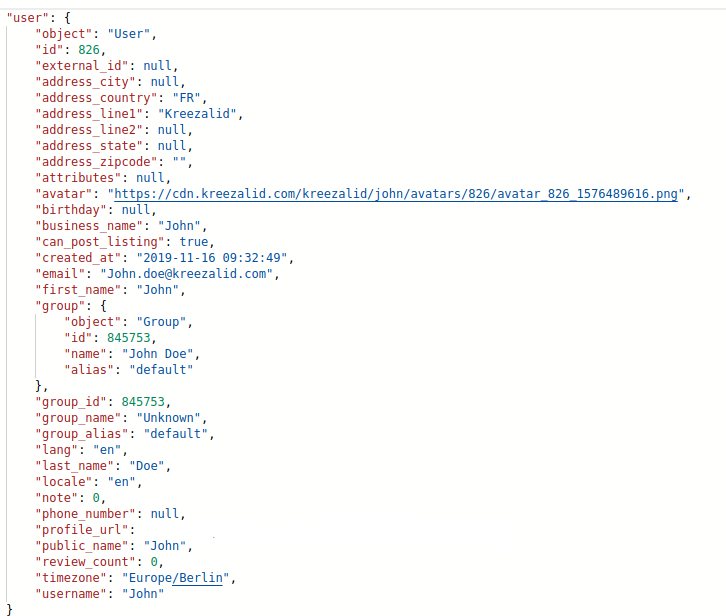Click the vertical fold guide beside the user block
726x616 pixels.
[x=6, y=314]
